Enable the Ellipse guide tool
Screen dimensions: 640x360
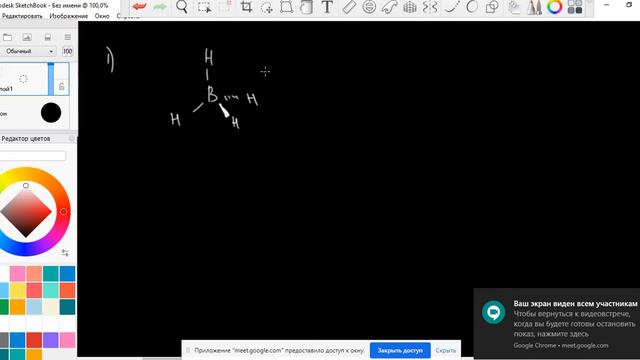tap(369, 7)
